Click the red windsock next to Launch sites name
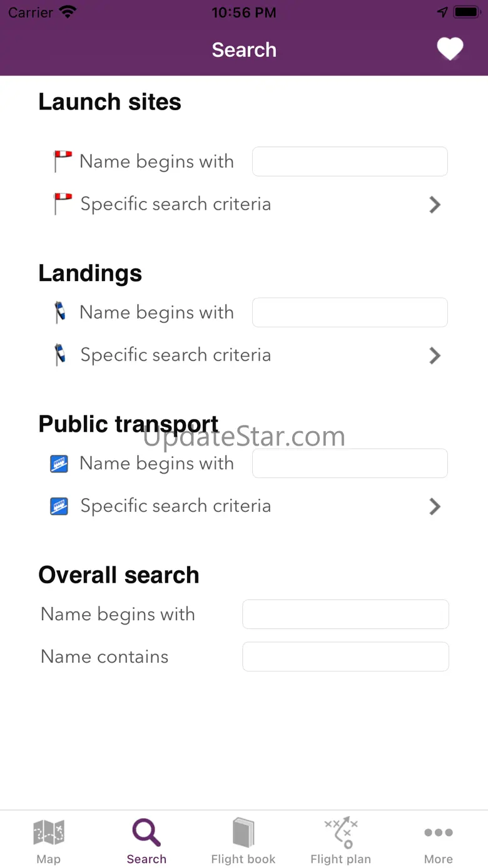The height and width of the screenshot is (868, 488). [x=63, y=161]
